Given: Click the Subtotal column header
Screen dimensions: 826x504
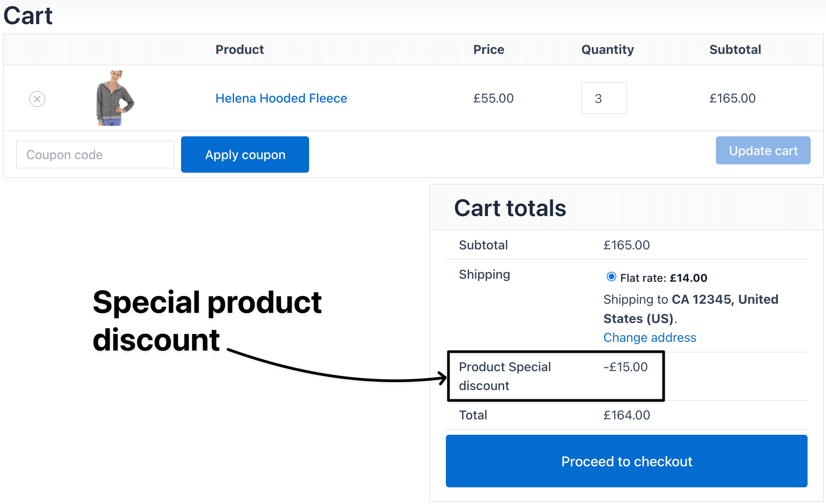Looking at the screenshot, I should pos(735,50).
